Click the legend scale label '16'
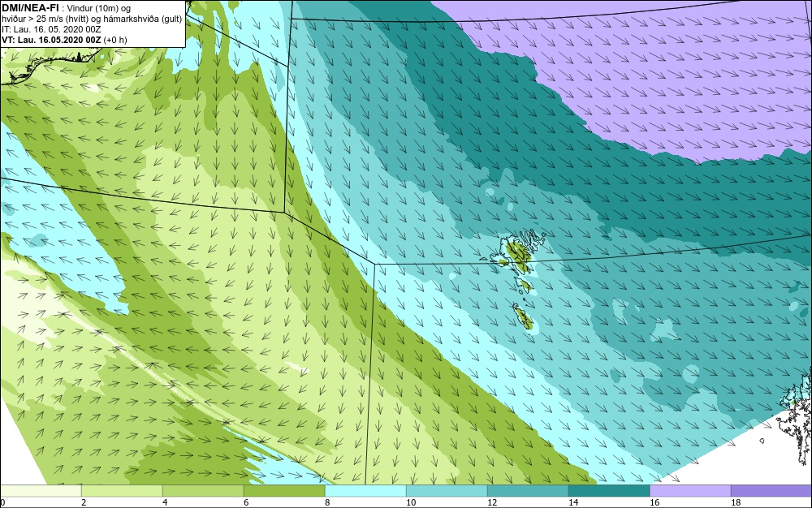The width and height of the screenshot is (812, 508). coord(654,502)
